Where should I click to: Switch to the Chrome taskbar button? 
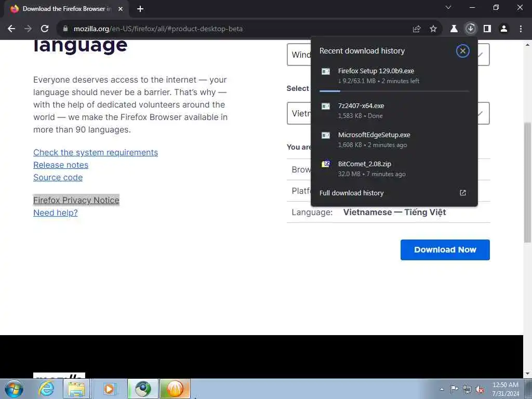point(143,389)
